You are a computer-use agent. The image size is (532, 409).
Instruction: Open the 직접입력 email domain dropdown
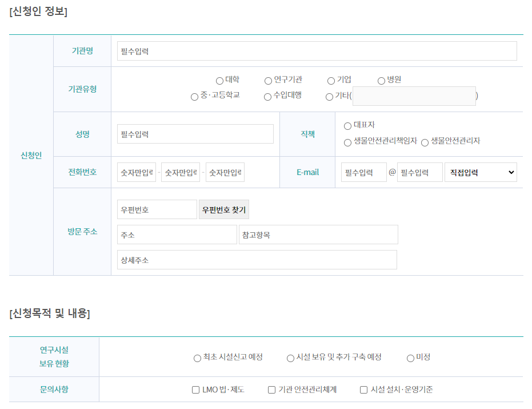tap(481, 172)
